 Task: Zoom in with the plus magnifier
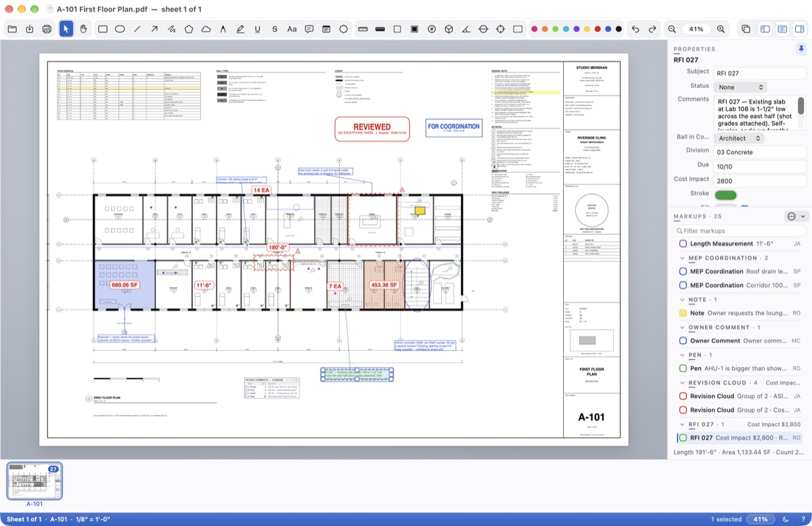721,29
